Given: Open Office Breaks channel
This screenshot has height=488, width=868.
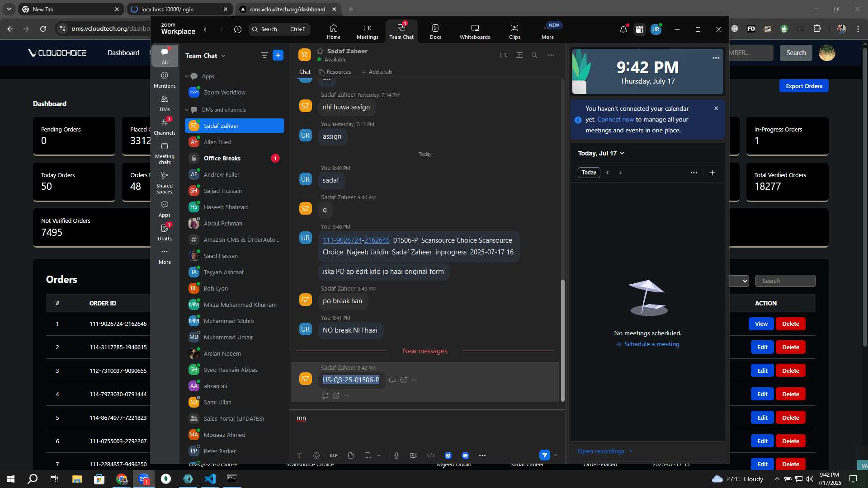Looking at the screenshot, I should click(x=234, y=158).
